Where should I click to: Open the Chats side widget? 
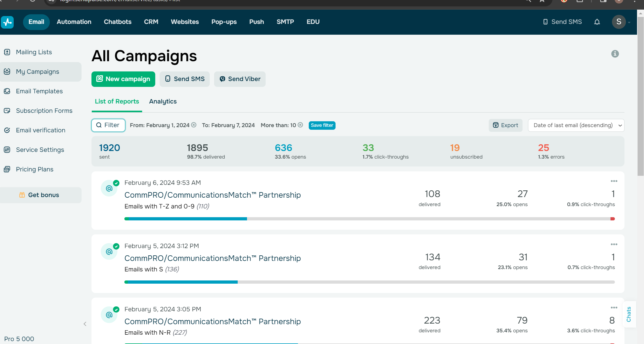pyautogui.click(x=629, y=314)
